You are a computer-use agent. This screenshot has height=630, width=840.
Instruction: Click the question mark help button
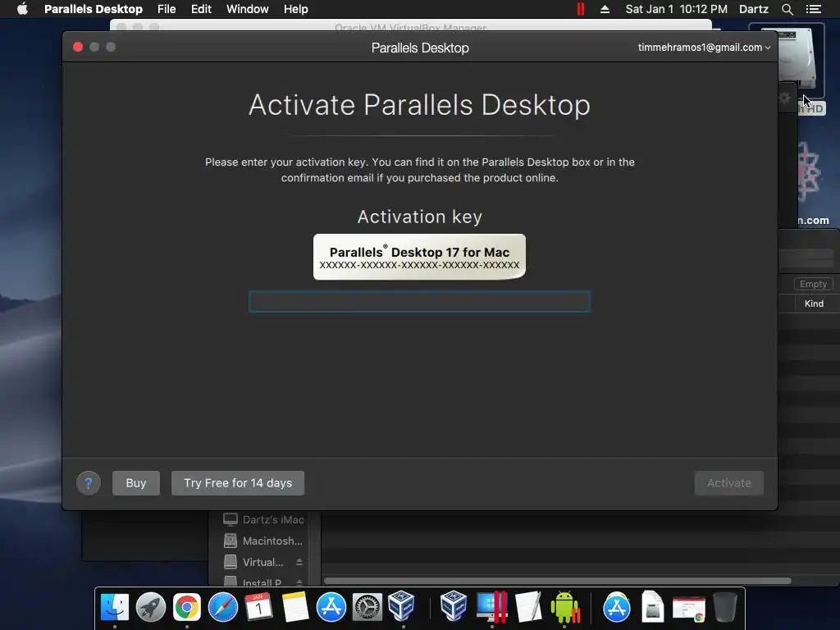click(89, 483)
